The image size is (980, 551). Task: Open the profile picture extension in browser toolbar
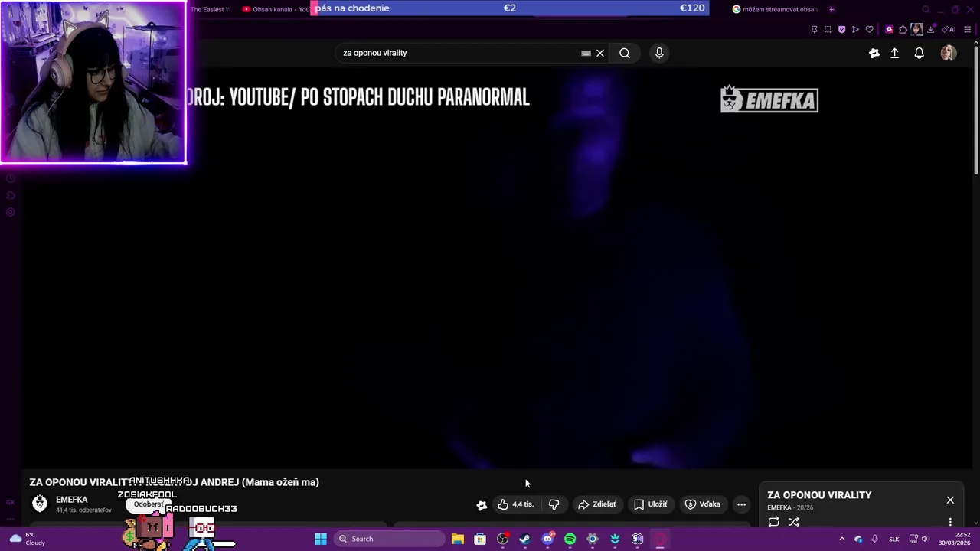pos(916,29)
